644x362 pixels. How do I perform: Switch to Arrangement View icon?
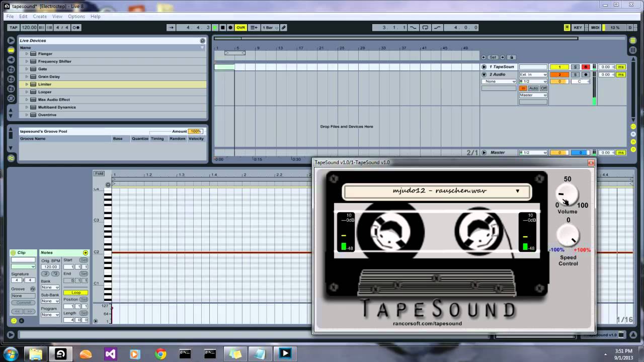pos(633,40)
